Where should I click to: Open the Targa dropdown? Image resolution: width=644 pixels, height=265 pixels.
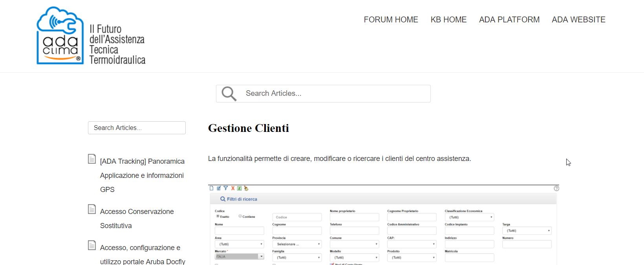[x=527, y=231]
